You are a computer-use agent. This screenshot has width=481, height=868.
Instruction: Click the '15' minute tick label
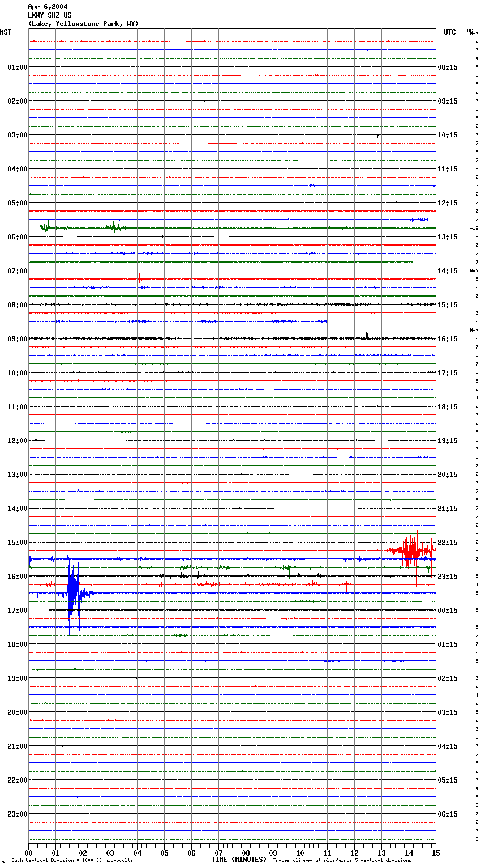(436, 853)
